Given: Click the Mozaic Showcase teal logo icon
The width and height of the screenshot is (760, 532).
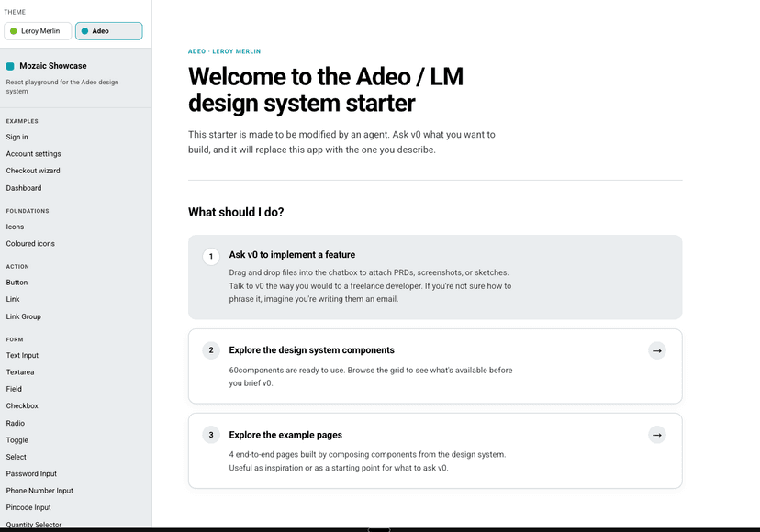Looking at the screenshot, I should (x=10, y=66).
